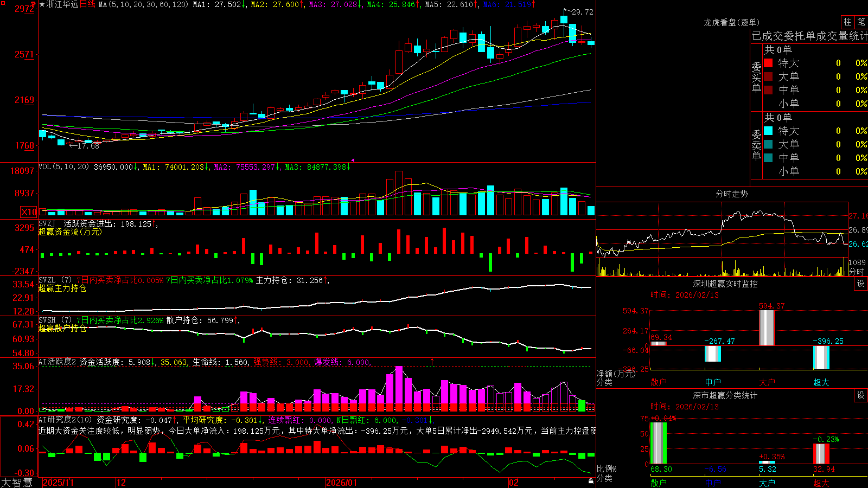Select the AI活跃度2 indicator label
The width and height of the screenshot is (868, 488).
[x=58, y=362]
